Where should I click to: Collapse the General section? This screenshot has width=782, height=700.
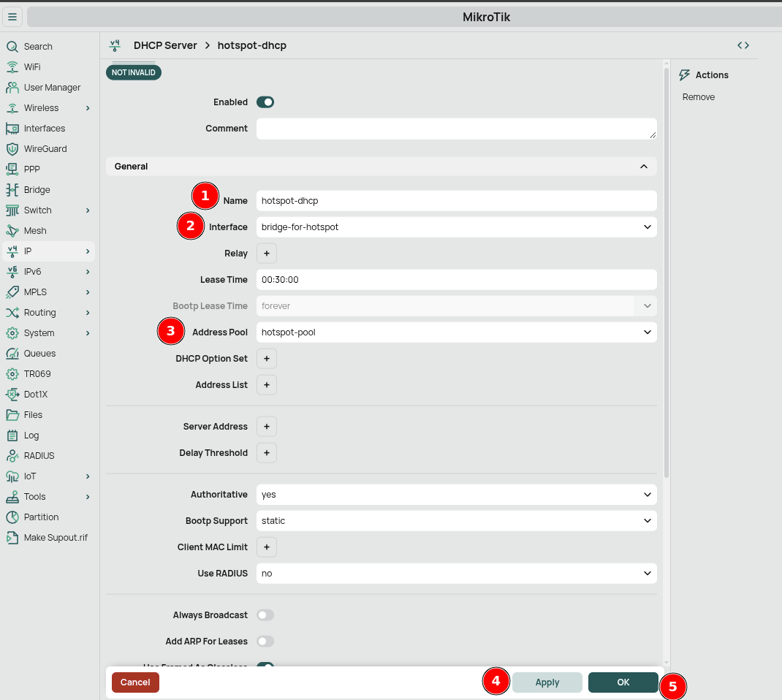point(643,166)
